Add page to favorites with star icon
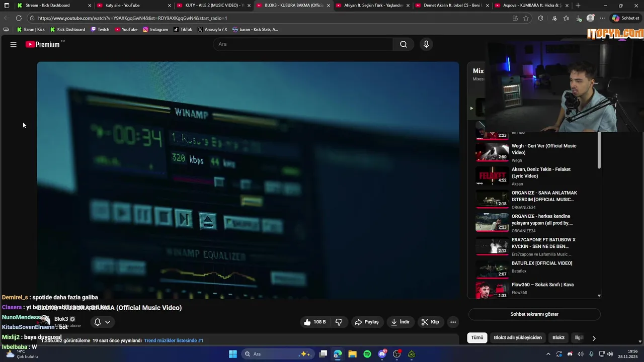The width and height of the screenshot is (644, 362). (526, 18)
